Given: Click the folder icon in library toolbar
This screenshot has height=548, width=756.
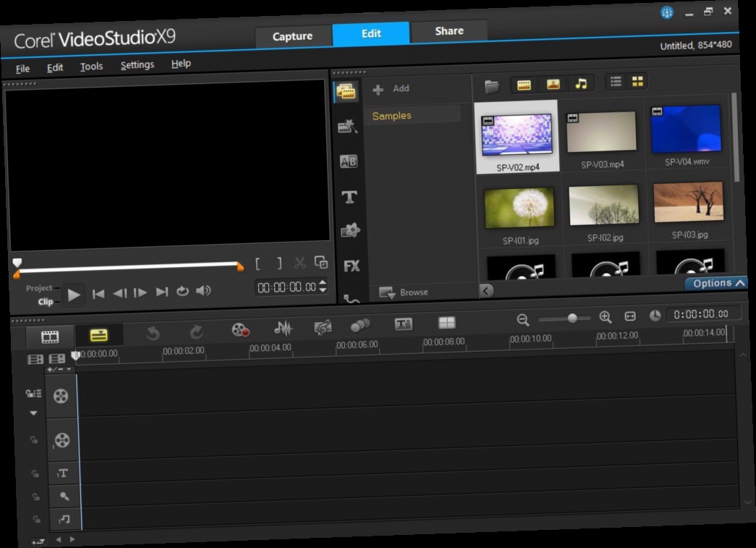Looking at the screenshot, I should (x=492, y=86).
